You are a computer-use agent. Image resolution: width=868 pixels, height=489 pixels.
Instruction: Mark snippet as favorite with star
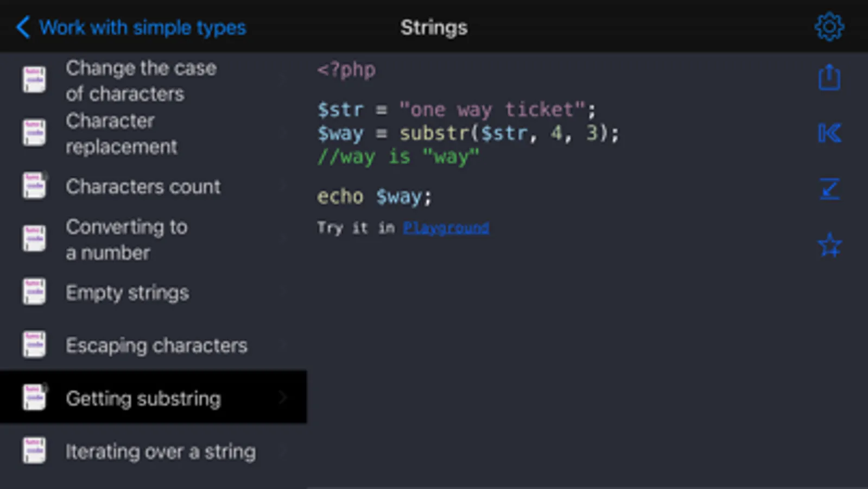coord(829,245)
